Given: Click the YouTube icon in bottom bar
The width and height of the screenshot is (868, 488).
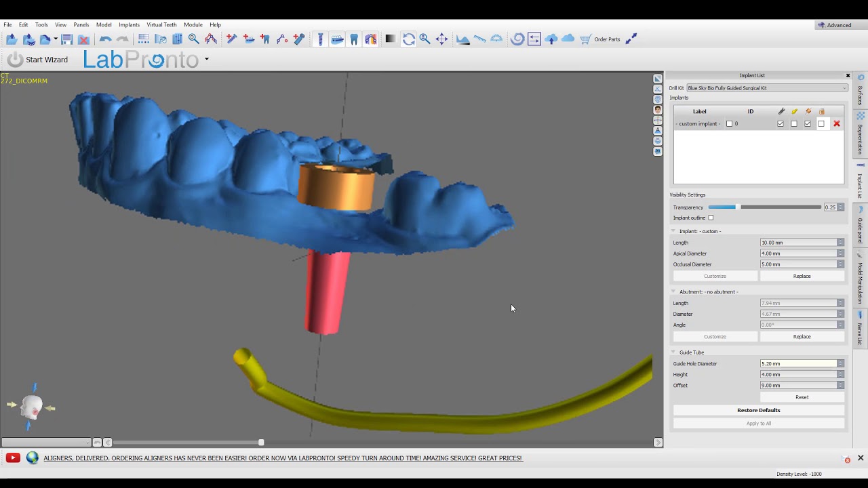Looking at the screenshot, I should click(12, 458).
